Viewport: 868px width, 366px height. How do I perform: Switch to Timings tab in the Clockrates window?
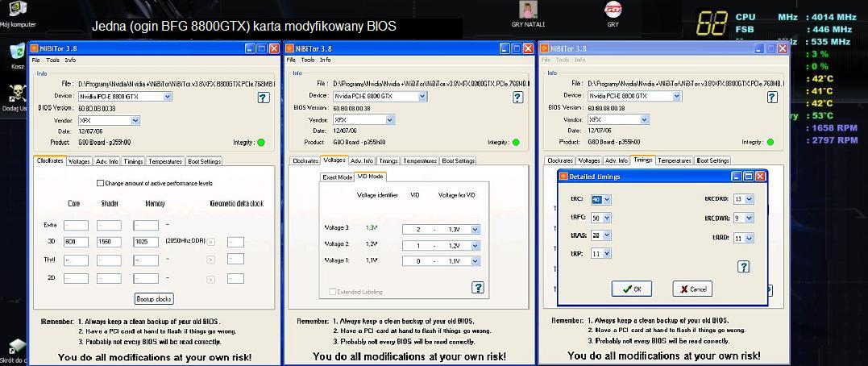coord(134,161)
